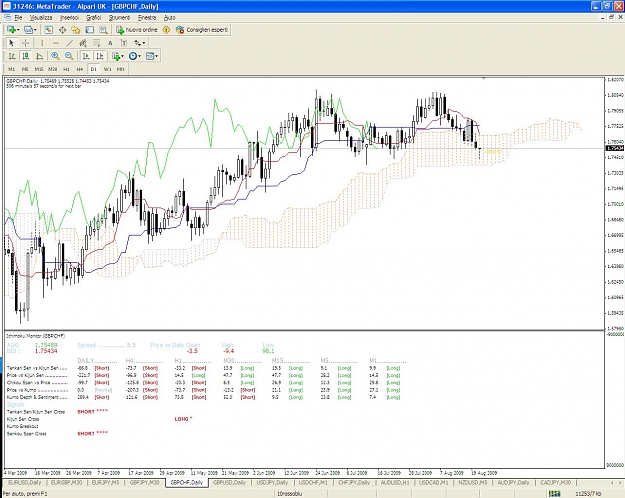Select the cursor arrow tool
625x498 pixels.
11,43
